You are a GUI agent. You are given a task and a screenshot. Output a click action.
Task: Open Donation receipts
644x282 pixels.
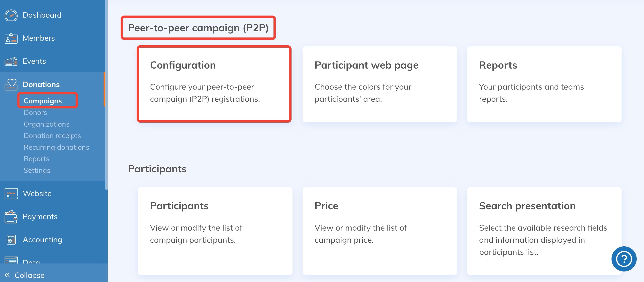point(52,136)
